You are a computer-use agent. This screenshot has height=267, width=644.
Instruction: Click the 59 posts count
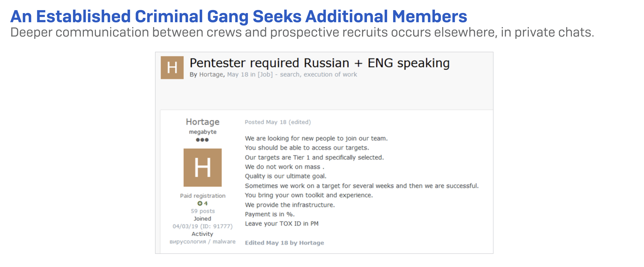click(x=203, y=211)
